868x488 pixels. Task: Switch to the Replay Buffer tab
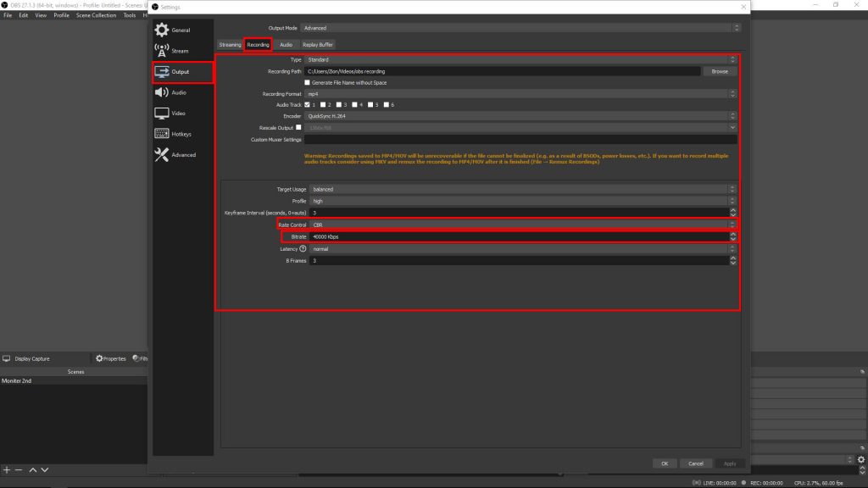(x=318, y=45)
